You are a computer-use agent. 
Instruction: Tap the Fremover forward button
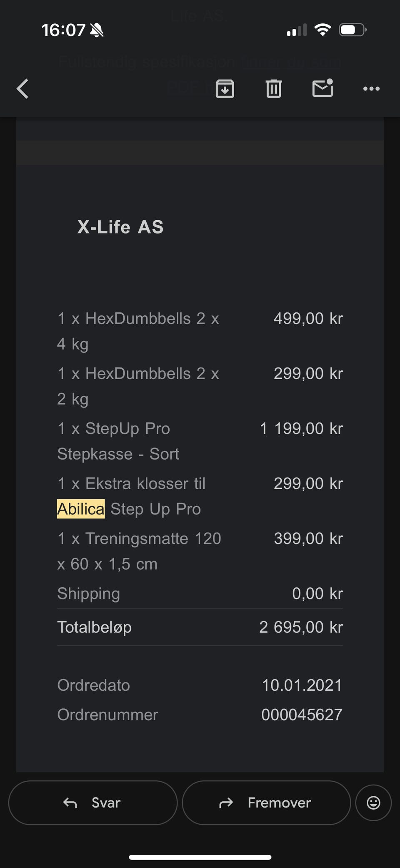tap(266, 803)
